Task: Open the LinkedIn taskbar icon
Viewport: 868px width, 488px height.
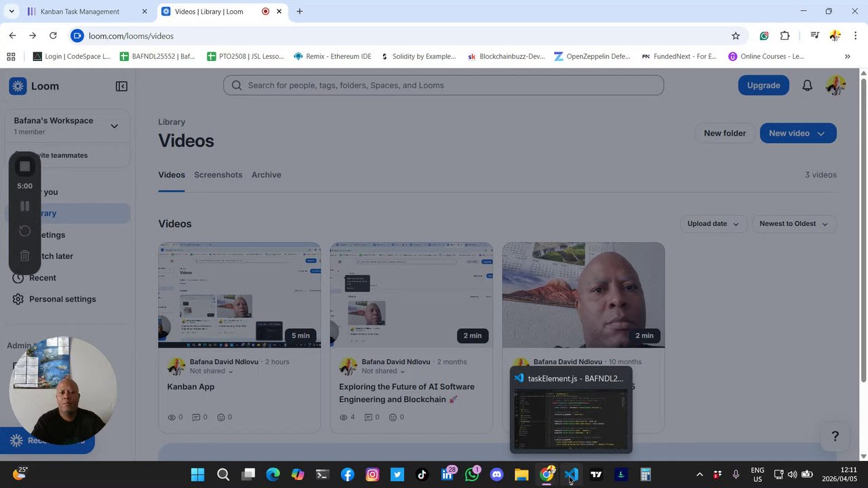Action: pos(447,474)
